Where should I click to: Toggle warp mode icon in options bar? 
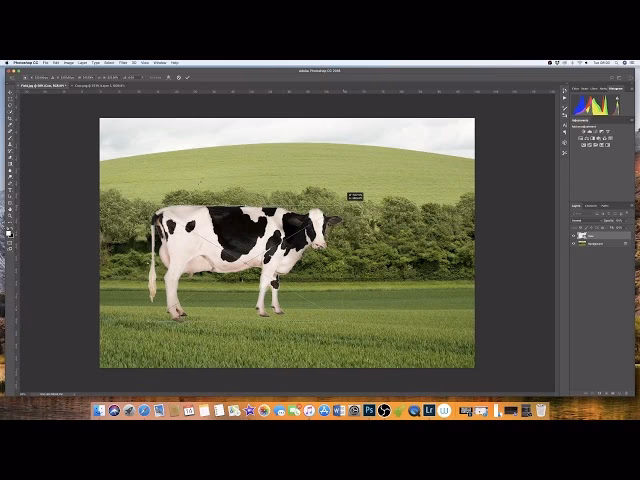click(x=169, y=78)
